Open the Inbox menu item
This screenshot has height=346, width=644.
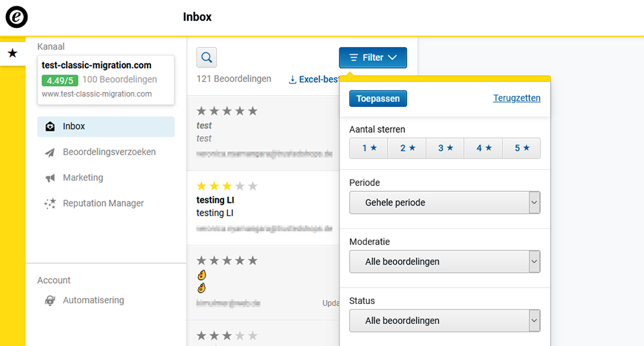tap(106, 126)
